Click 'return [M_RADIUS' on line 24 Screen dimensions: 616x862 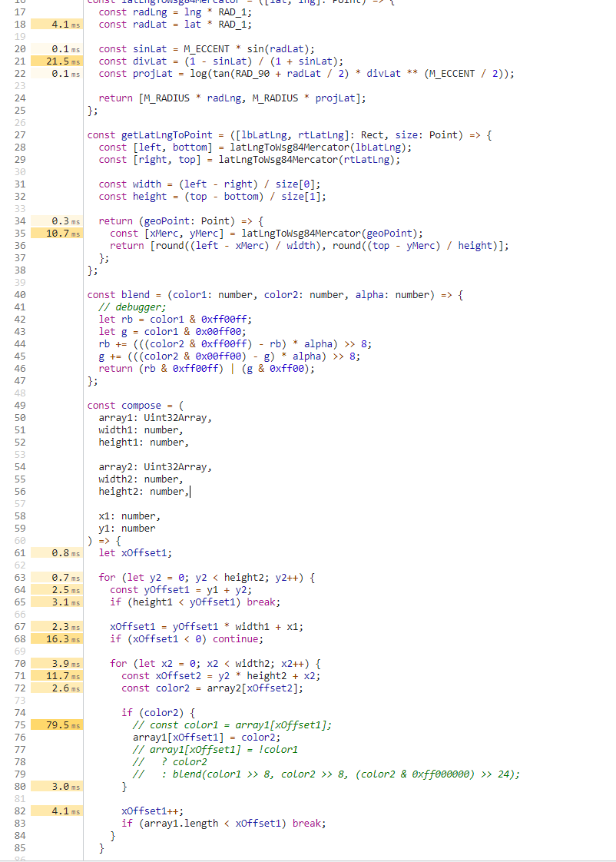(x=144, y=98)
